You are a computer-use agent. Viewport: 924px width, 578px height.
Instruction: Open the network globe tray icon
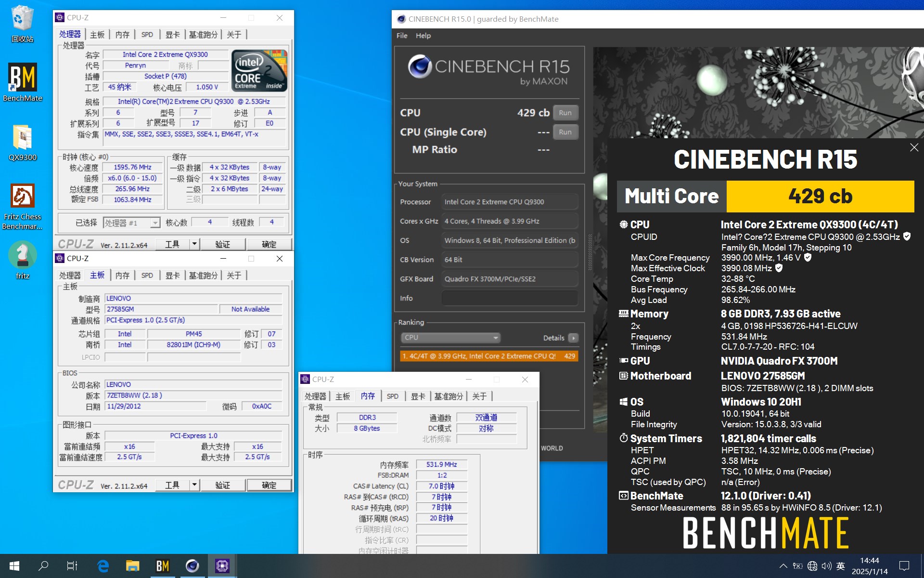coord(812,566)
